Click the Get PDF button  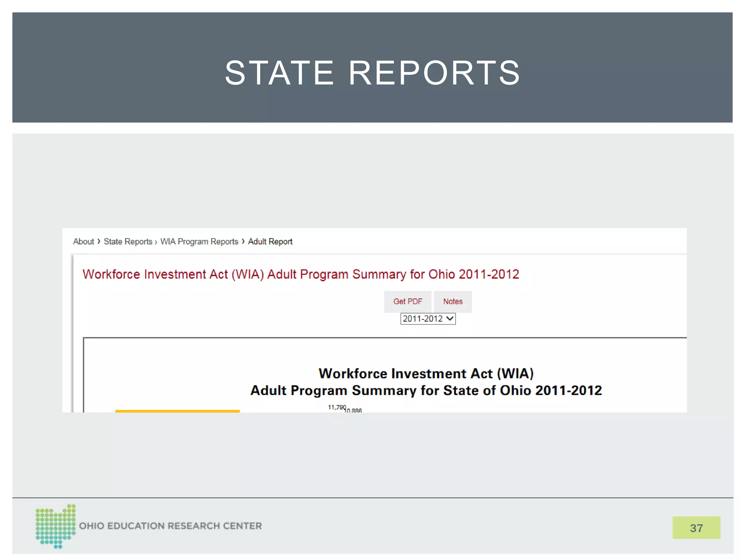point(407,302)
